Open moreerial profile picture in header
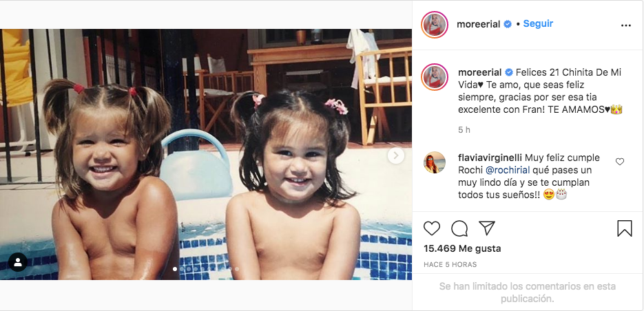 click(435, 24)
